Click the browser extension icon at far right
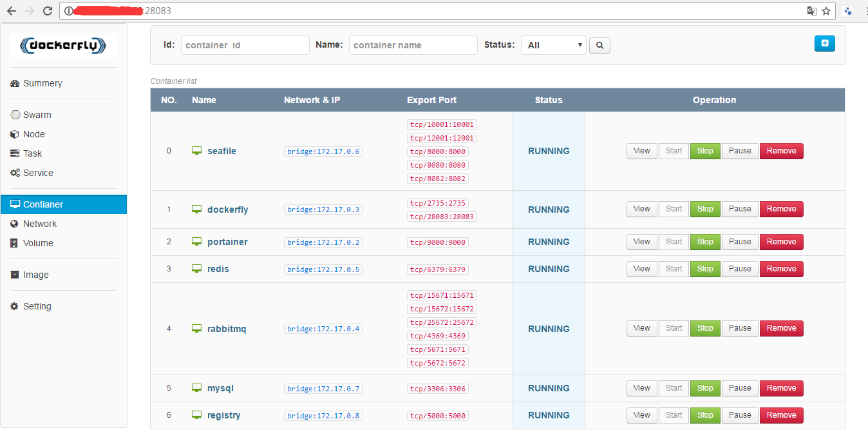868x439 pixels. pos(848,11)
